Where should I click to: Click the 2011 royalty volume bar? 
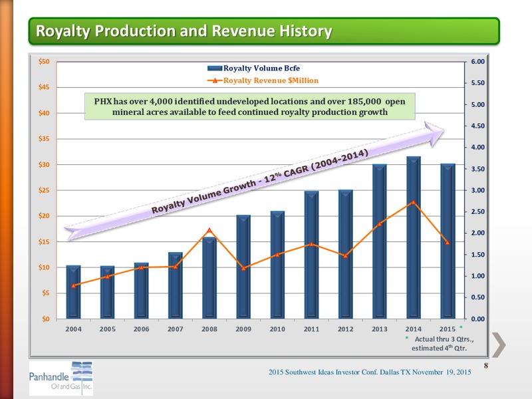pos(311,255)
